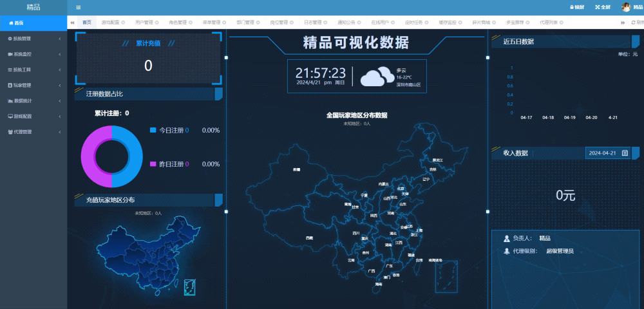Expand the 系统管理 sidebar menu

pos(33,39)
